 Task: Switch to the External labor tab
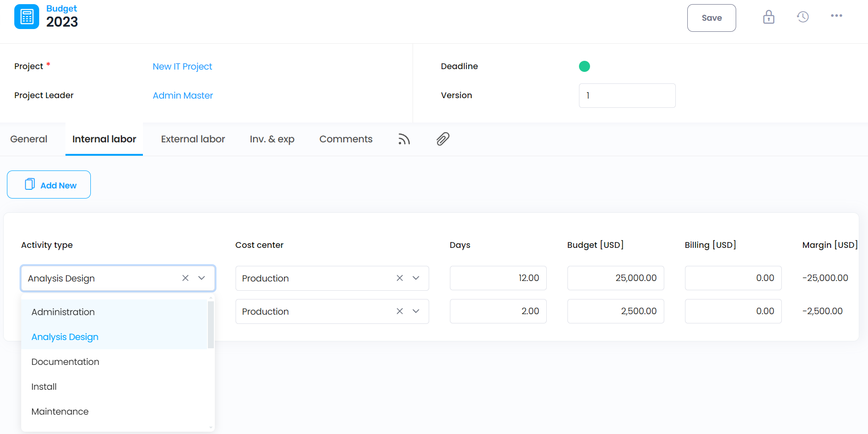point(193,139)
